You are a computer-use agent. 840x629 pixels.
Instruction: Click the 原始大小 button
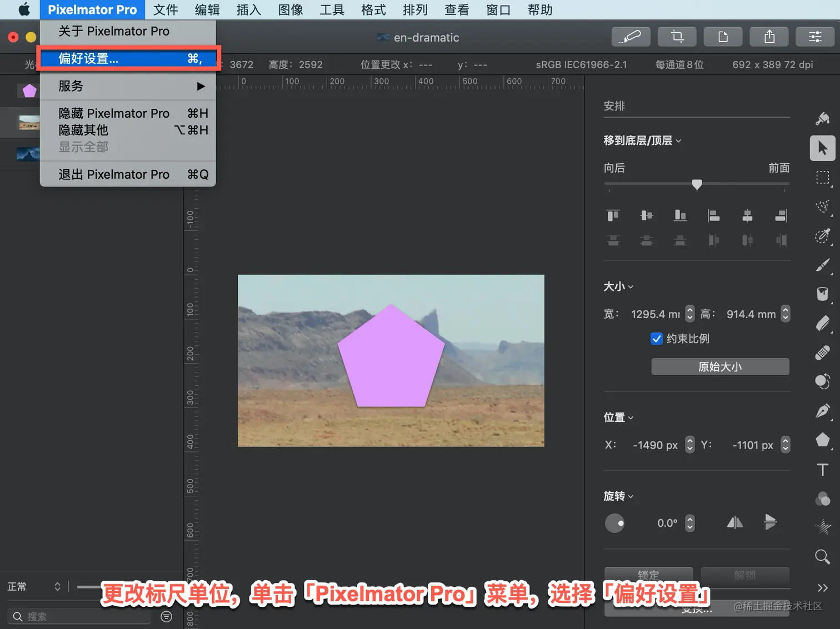coord(720,367)
